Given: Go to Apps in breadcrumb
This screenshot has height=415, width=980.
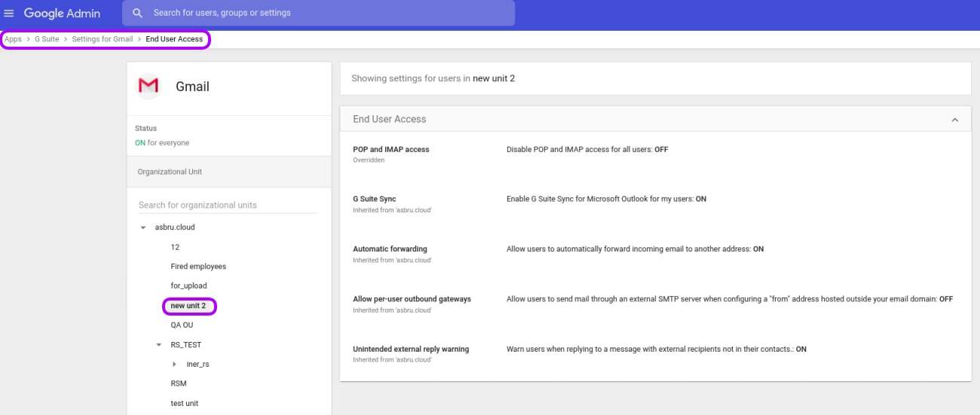Looking at the screenshot, I should click(x=13, y=39).
